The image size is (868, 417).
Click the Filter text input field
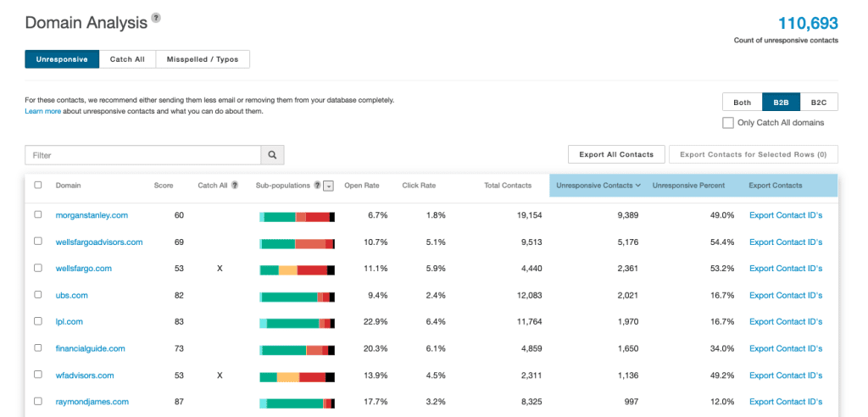point(142,155)
